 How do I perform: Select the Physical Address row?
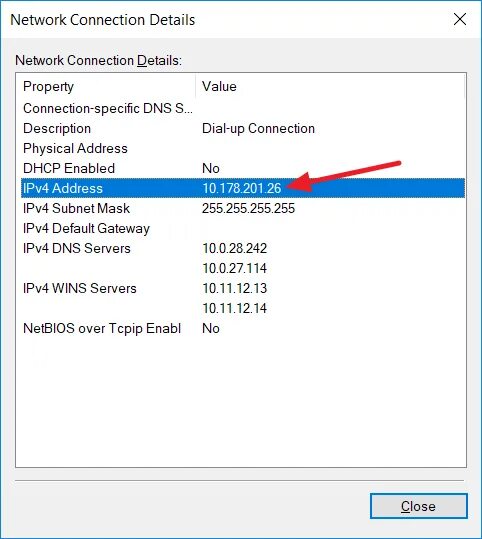(243, 148)
